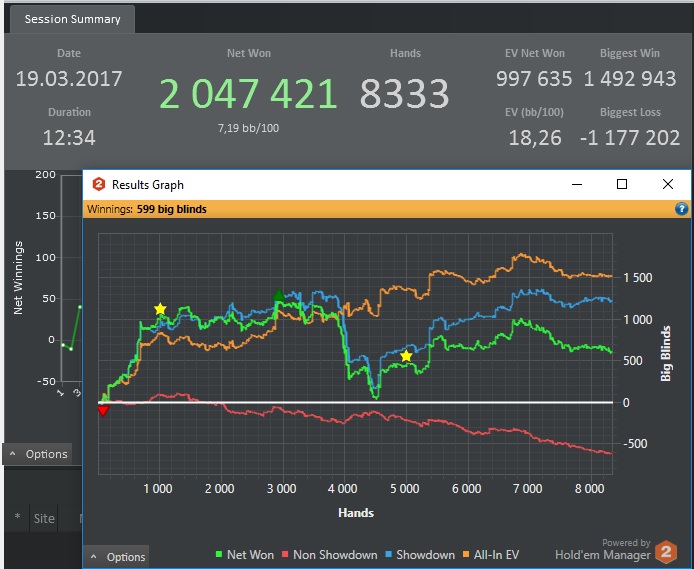Click the Site column header in background table

[x=44, y=518]
